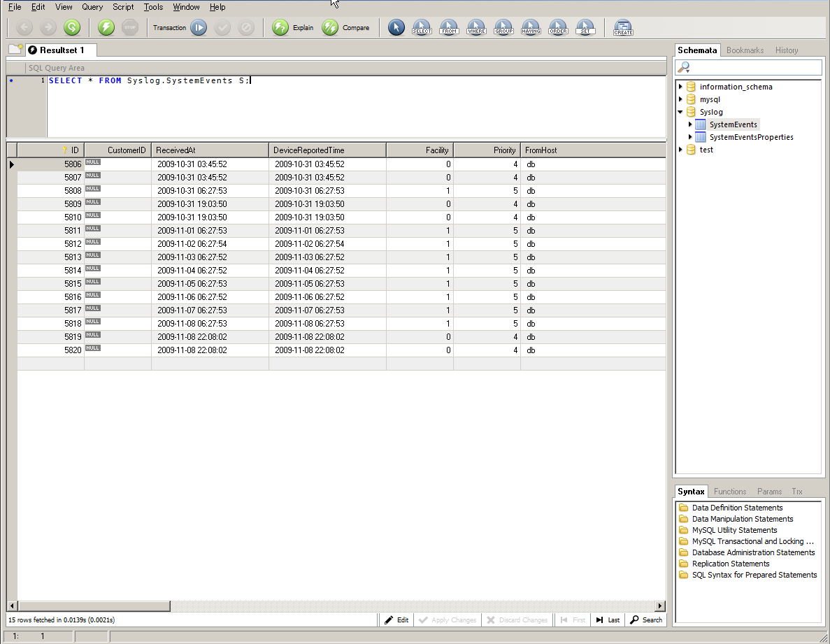830x644 pixels.
Task: Click the HAVING clause tool
Action: coord(531,27)
